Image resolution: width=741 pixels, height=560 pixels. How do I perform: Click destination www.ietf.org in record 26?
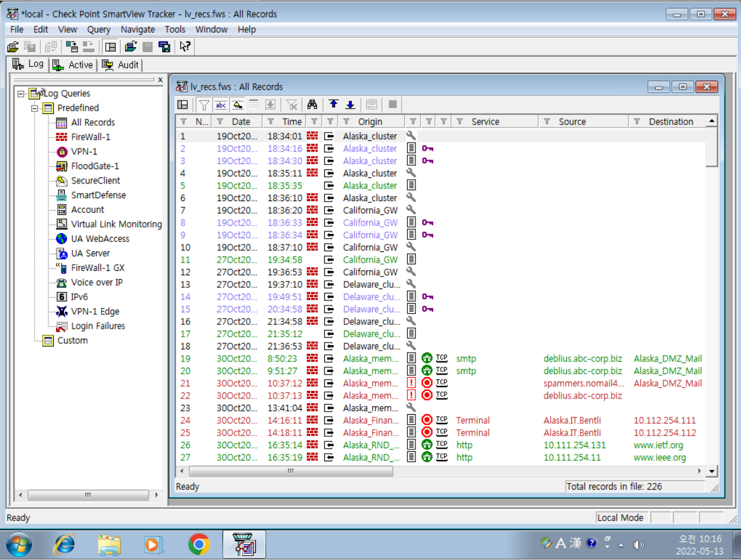click(658, 445)
